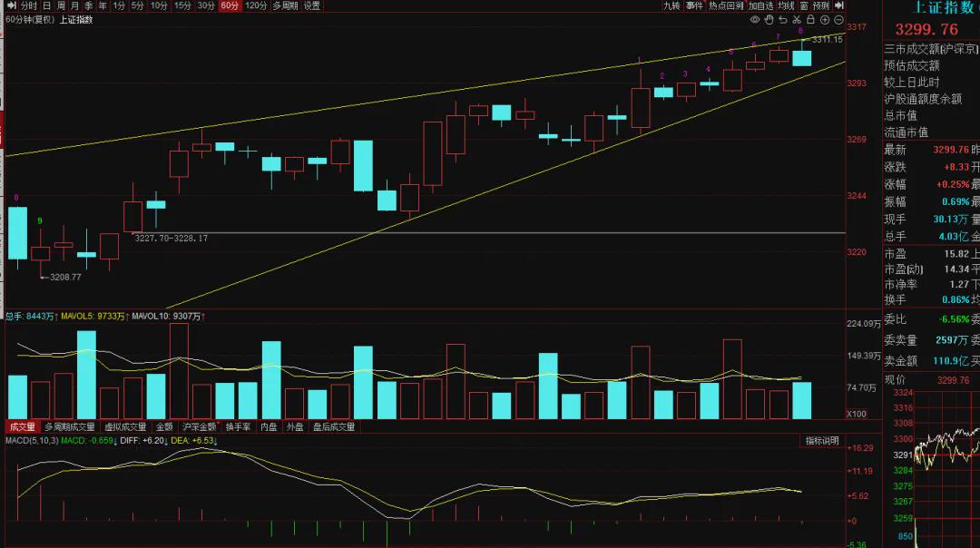
Task: Open the 均线 moving average options
Action: point(786,5)
